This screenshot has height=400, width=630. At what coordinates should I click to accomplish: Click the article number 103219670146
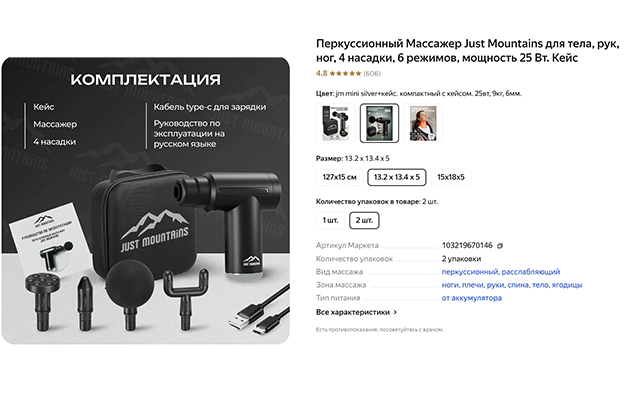coord(467,245)
